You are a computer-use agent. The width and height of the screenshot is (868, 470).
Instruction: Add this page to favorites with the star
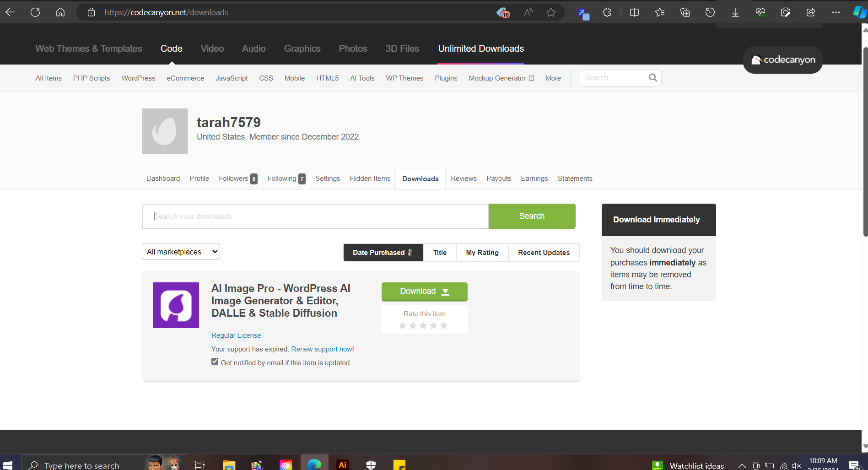[551, 12]
